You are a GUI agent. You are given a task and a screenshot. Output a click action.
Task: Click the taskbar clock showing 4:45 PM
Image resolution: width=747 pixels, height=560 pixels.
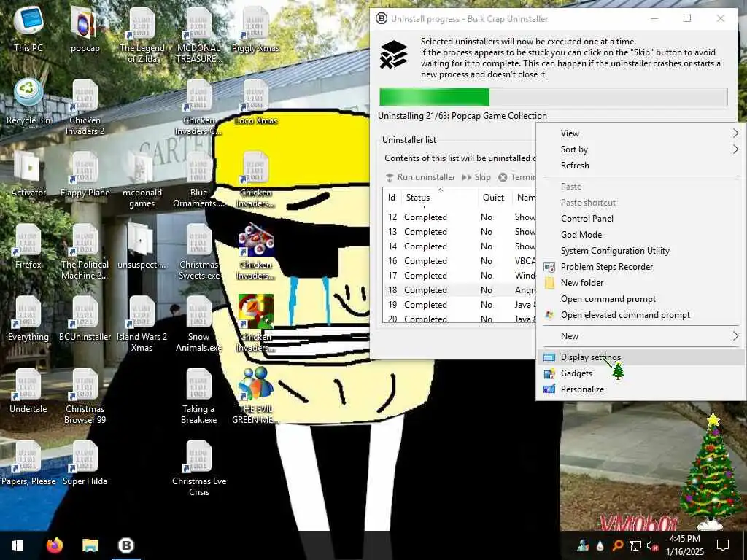(684, 545)
